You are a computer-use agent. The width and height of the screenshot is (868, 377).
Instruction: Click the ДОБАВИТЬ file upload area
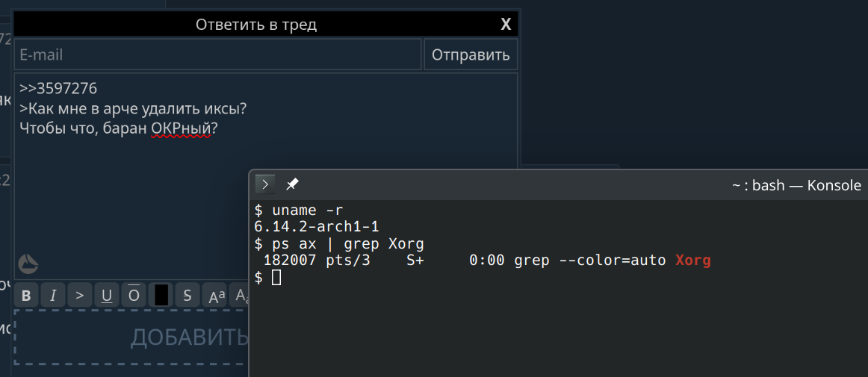click(131, 337)
